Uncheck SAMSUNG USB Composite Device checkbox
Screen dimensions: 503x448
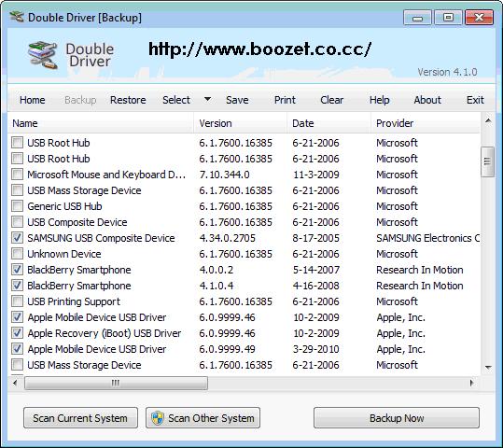[x=18, y=237]
